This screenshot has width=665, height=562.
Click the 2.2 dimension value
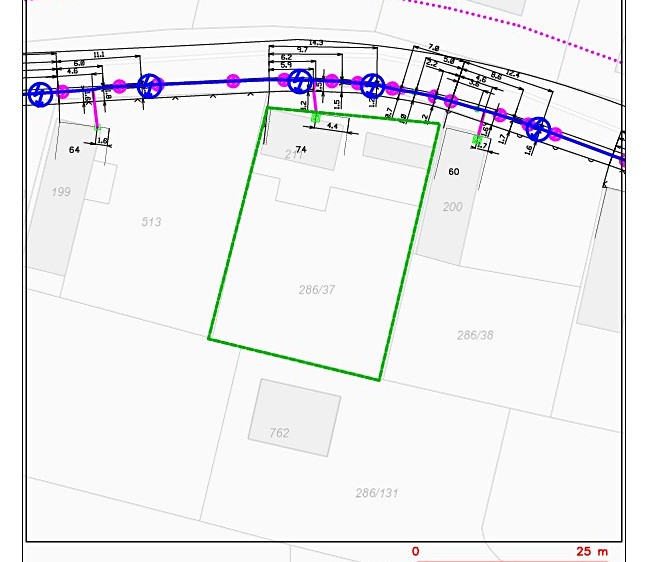click(432, 64)
